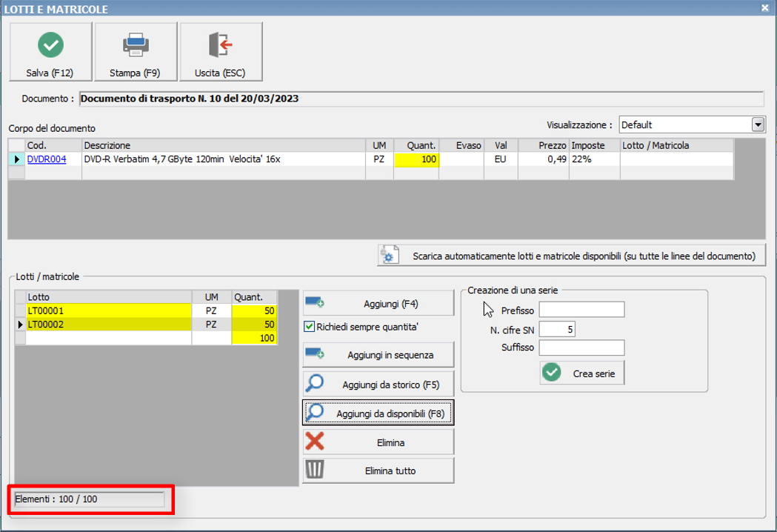Select the LT00001 lot row
The width and height of the screenshot is (777, 532).
pos(107,311)
